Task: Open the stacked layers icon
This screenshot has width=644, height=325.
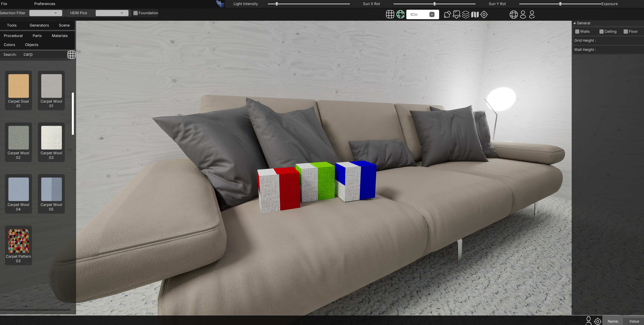Action: pyautogui.click(x=466, y=14)
